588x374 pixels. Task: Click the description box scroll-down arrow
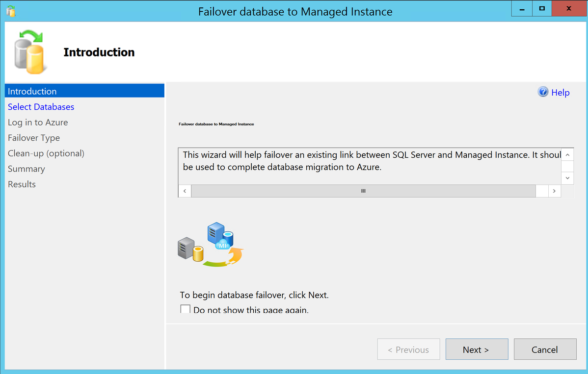coord(567,178)
